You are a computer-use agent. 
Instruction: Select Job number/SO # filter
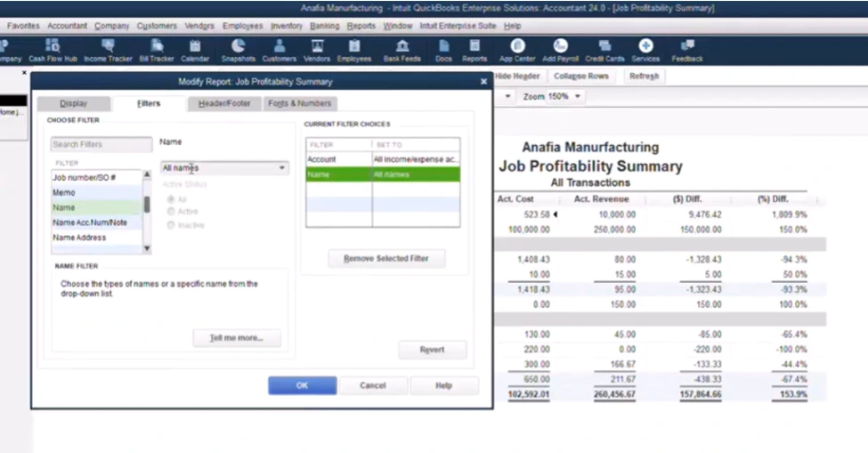(97, 177)
